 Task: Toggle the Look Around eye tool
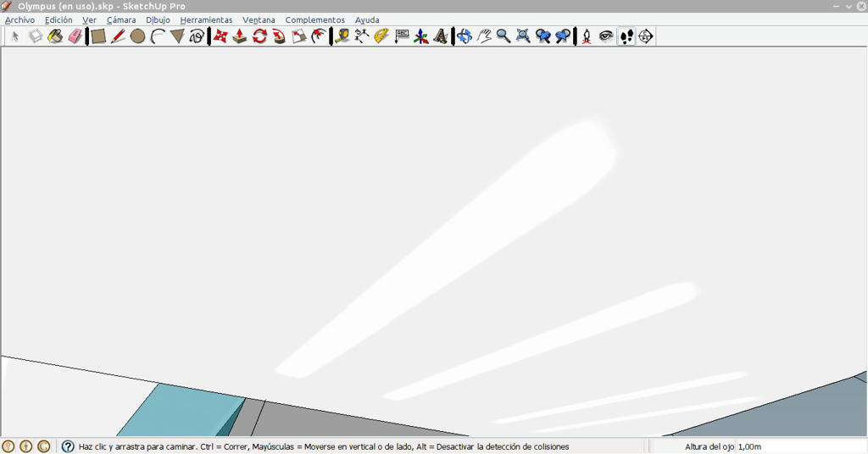[x=606, y=36]
